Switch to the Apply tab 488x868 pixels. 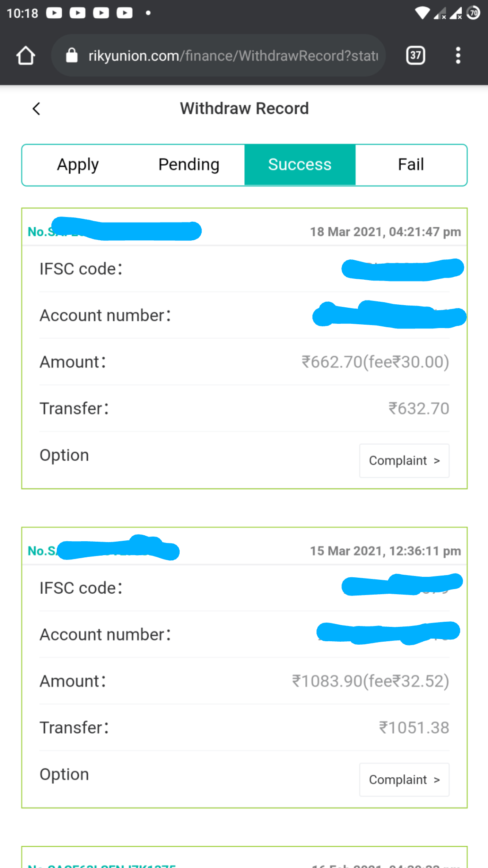(x=78, y=164)
